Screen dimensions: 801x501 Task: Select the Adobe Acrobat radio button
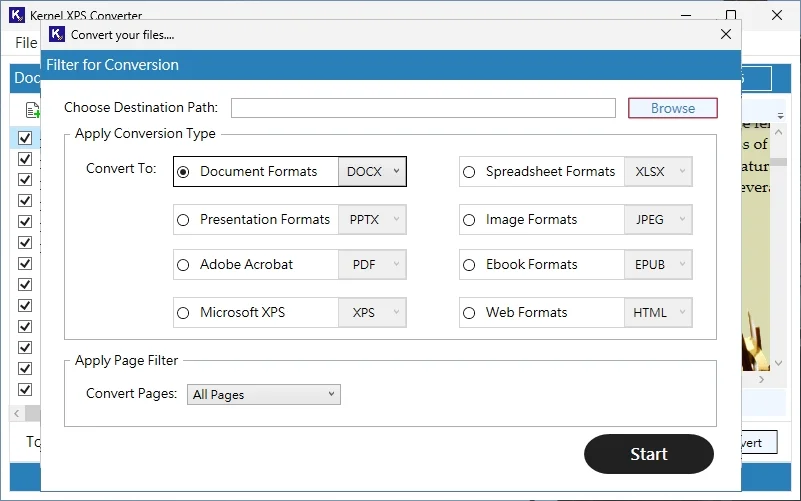(x=183, y=265)
